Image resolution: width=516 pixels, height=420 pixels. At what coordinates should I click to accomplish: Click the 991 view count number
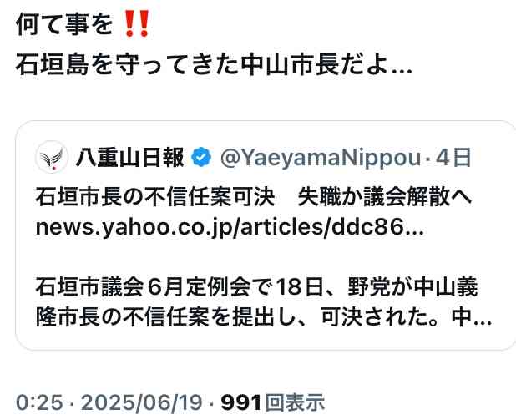pyautogui.click(x=241, y=402)
